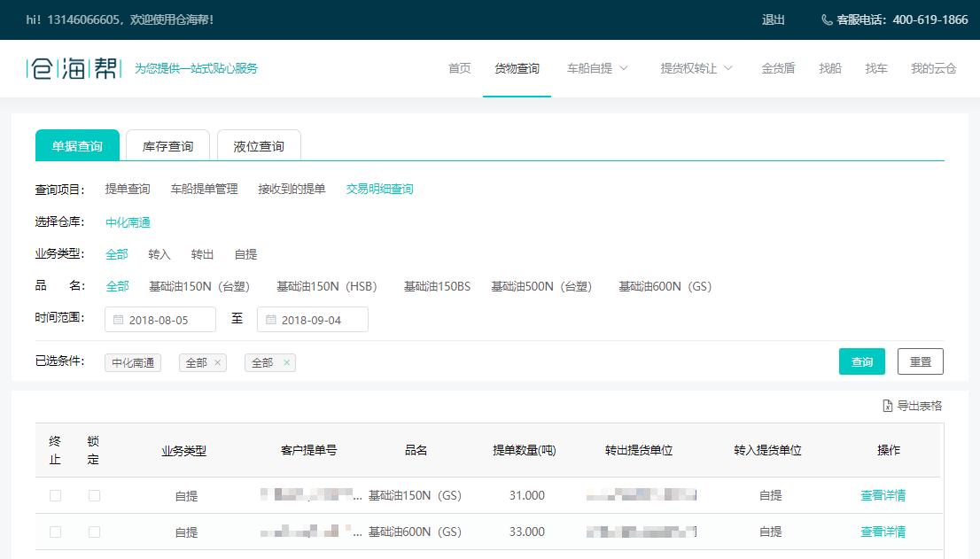Image resolution: width=980 pixels, height=559 pixels.
Task: Check the 终止 checkbox on the first row
Action: [56, 495]
